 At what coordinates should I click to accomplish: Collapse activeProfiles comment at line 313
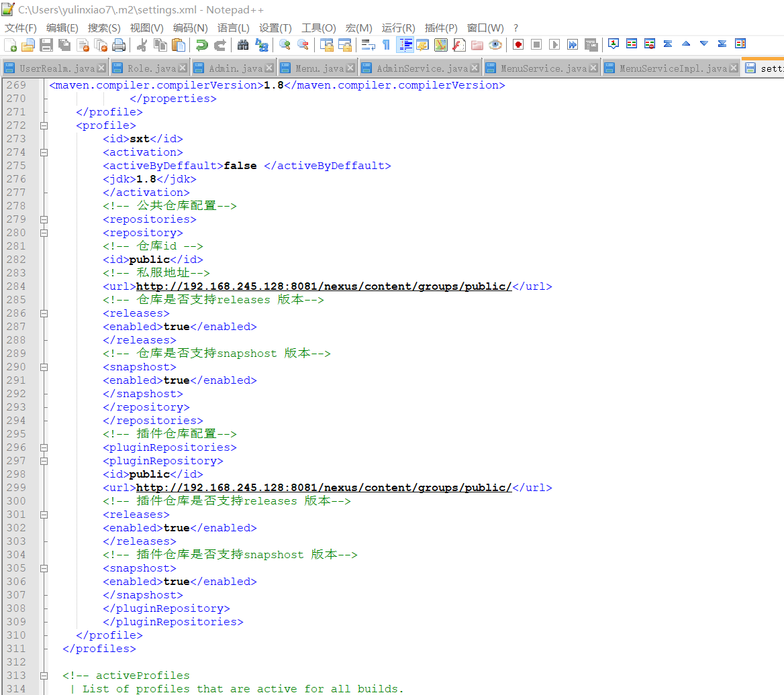click(44, 676)
